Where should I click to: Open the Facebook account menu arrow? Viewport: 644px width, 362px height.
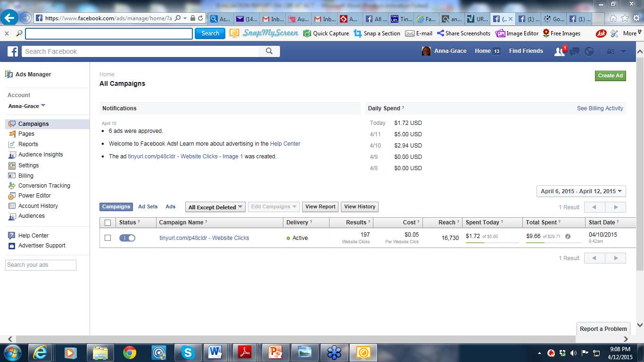click(623, 51)
